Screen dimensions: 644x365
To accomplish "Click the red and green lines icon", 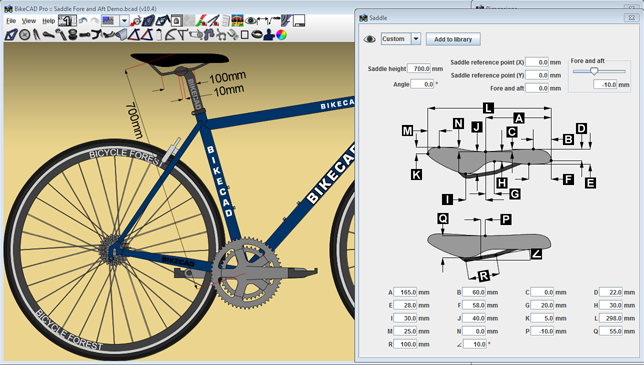I will click(x=202, y=21).
